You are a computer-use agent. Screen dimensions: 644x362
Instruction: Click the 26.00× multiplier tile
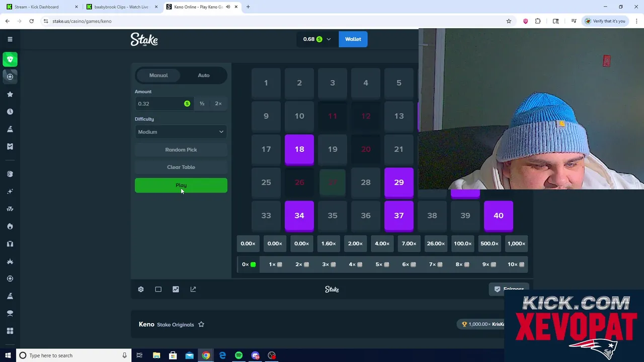click(436, 244)
